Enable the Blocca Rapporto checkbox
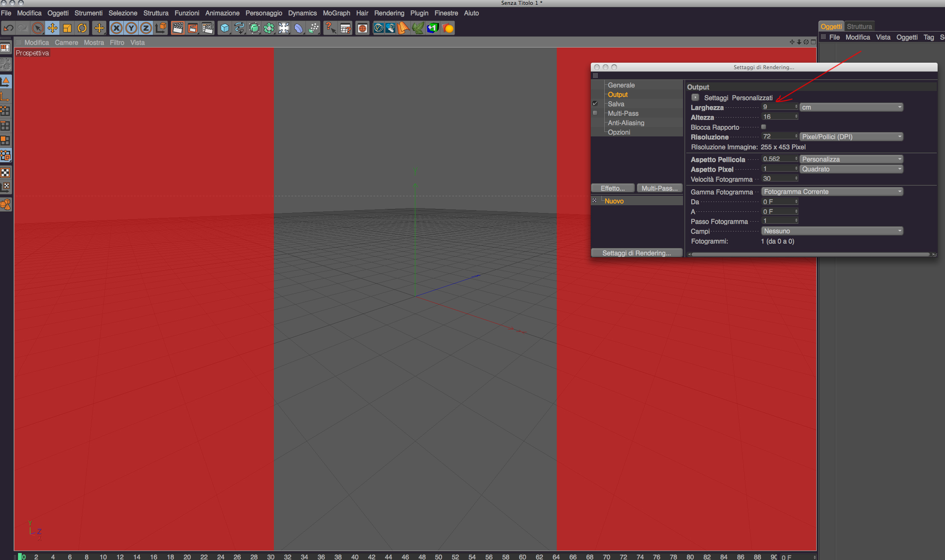The width and height of the screenshot is (945, 560). (763, 127)
